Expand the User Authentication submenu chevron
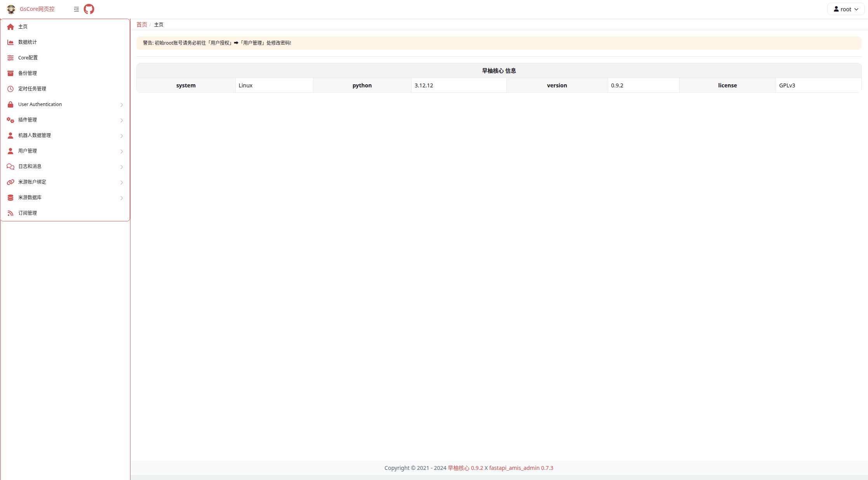This screenshot has height=480, width=868. (x=122, y=105)
